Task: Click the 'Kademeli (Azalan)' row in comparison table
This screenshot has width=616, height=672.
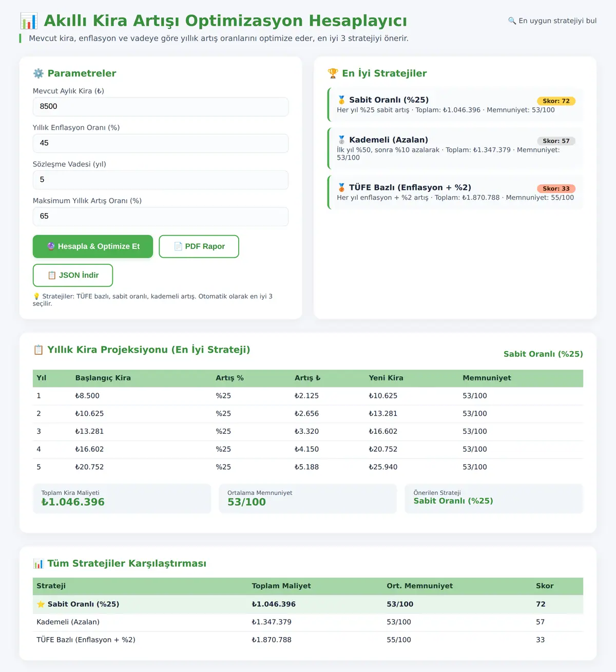Action: (308, 622)
